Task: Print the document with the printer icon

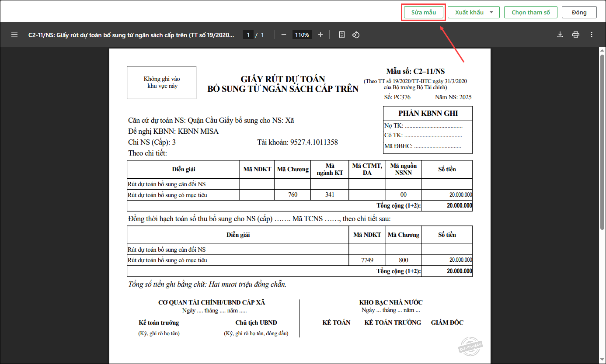Action: click(x=576, y=35)
